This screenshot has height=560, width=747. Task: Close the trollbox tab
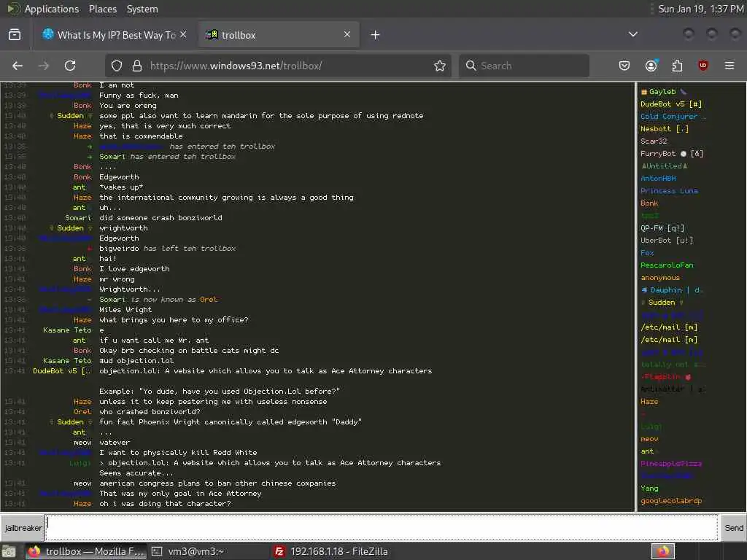pyautogui.click(x=347, y=34)
